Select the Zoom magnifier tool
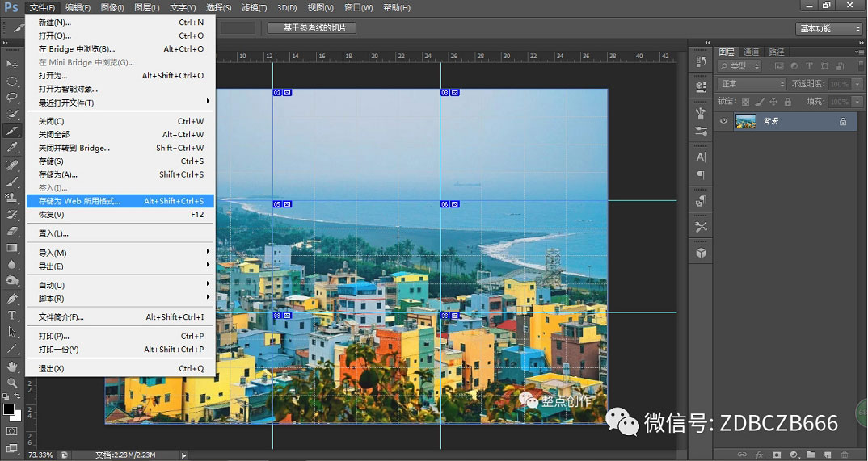 12,383
